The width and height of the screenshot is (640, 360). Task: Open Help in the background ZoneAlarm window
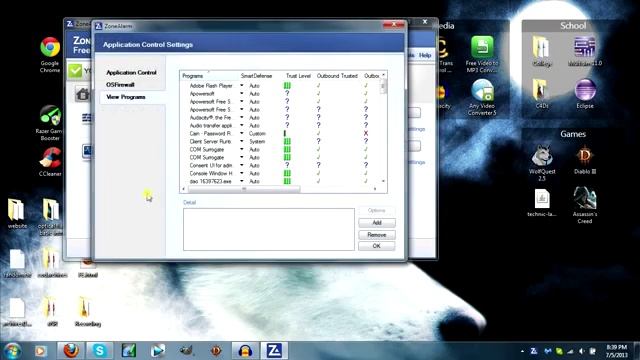click(425, 55)
